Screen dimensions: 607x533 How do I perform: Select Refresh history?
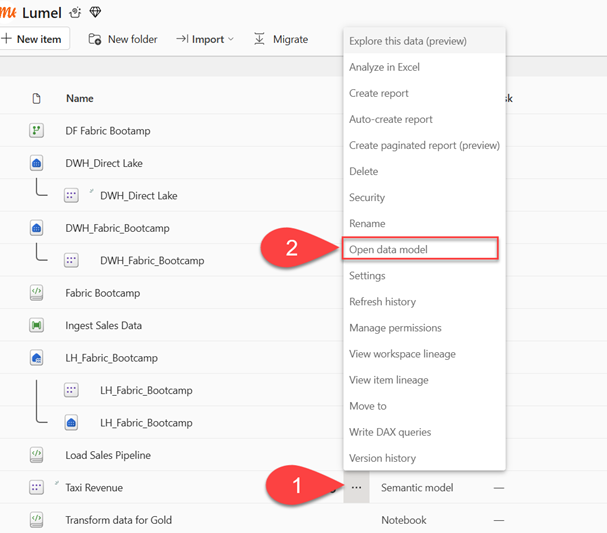tap(424, 302)
